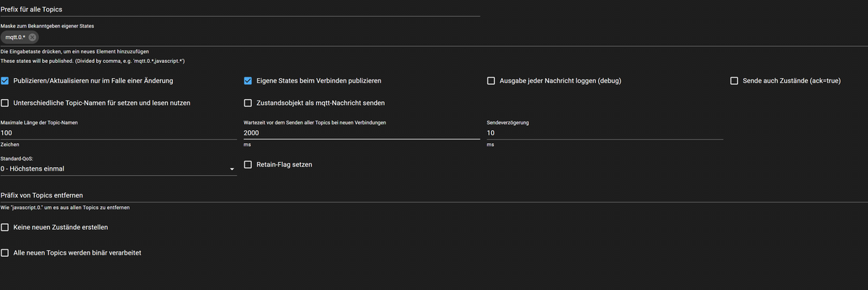This screenshot has width=868, height=290.
Task: Enable 'Ausgabe jeder Nachricht loggen (debug)'
Action: tap(491, 80)
